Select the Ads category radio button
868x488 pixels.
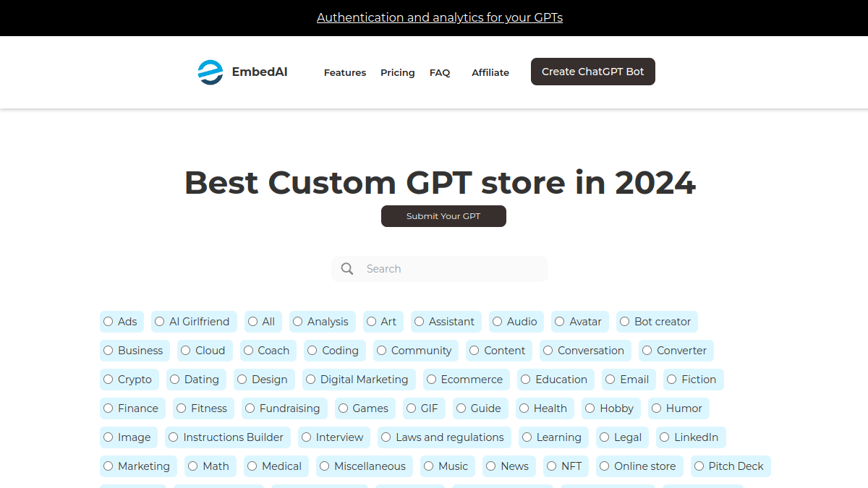(x=109, y=322)
